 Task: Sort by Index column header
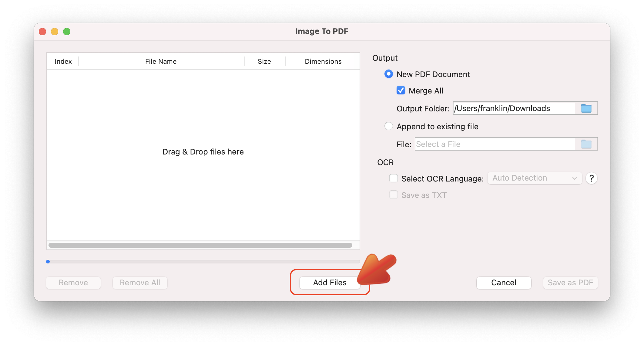[63, 61]
